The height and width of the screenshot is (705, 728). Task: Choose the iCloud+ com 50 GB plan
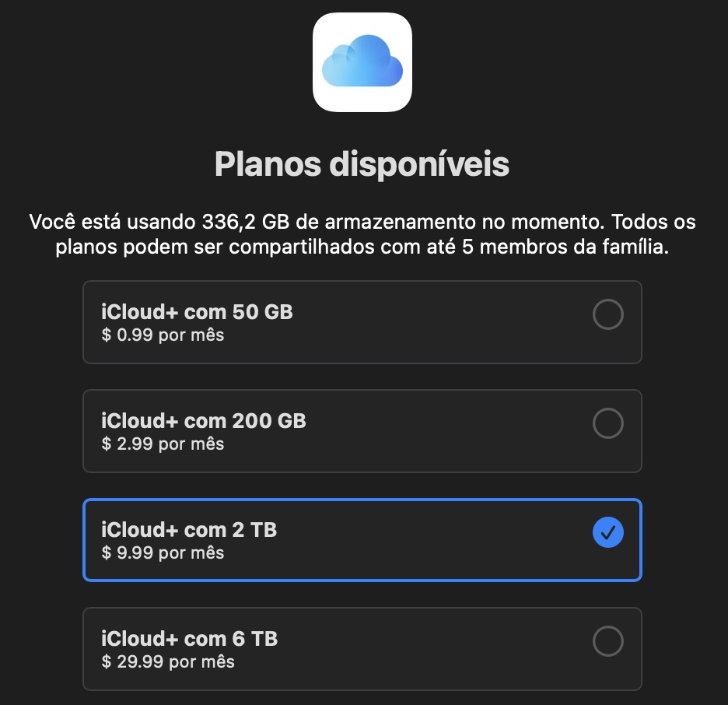pos(362,321)
